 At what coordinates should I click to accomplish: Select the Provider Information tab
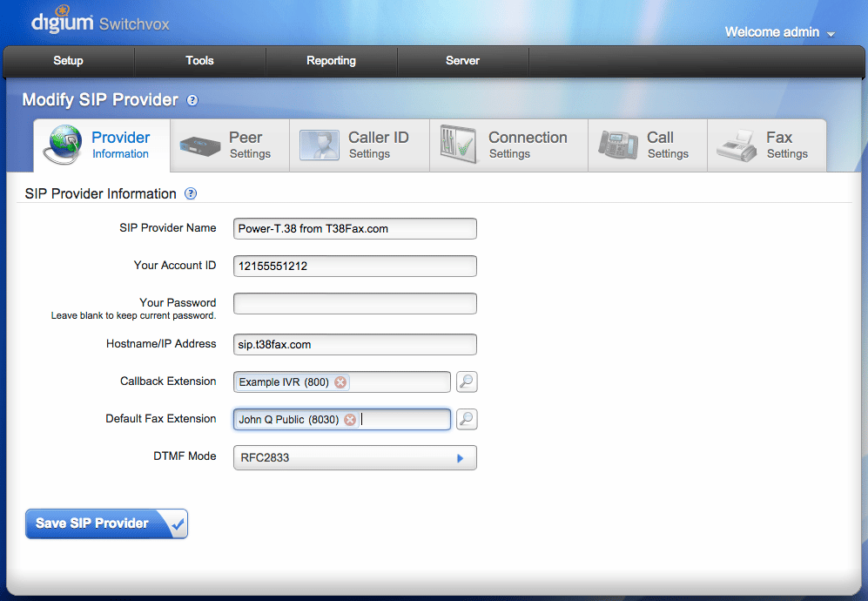click(x=102, y=145)
